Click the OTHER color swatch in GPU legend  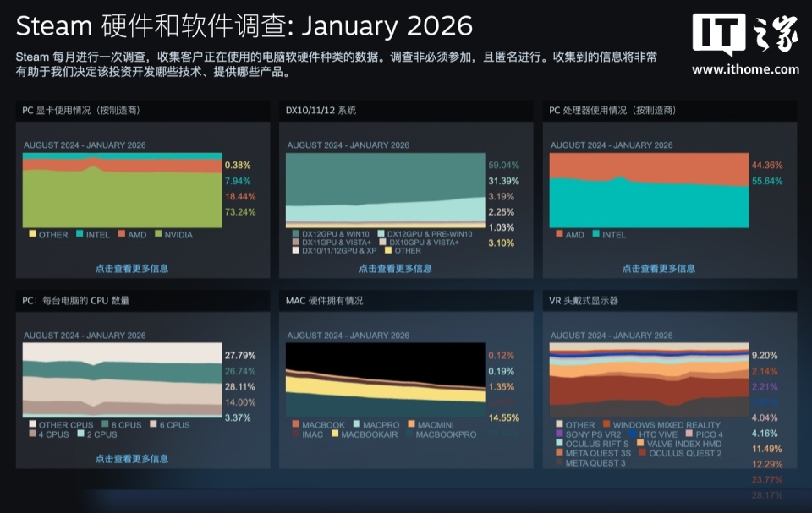coord(32,233)
